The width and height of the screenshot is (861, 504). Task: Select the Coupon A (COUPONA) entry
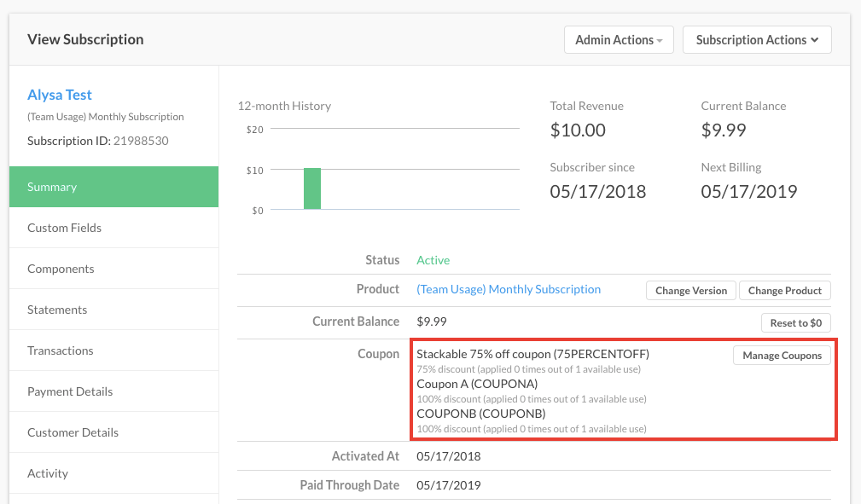pos(477,384)
